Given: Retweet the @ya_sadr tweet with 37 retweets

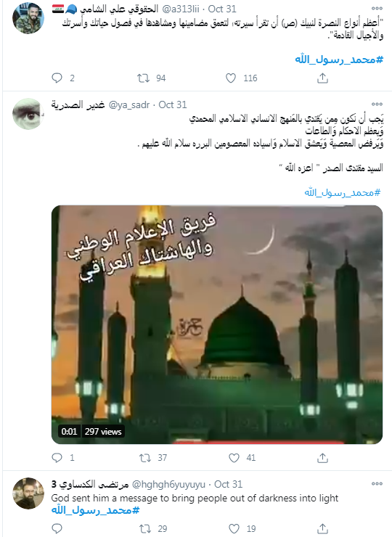Looking at the screenshot, I should [x=145, y=458].
